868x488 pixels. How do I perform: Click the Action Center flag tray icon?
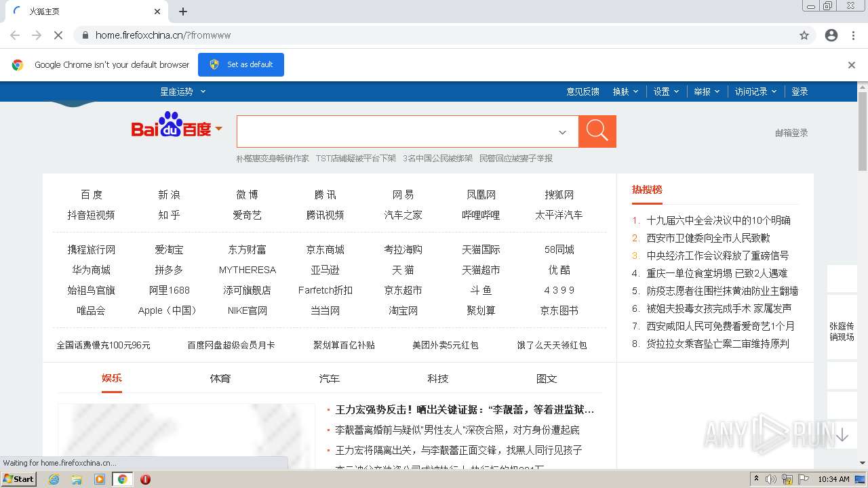click(x=804, y=479)
